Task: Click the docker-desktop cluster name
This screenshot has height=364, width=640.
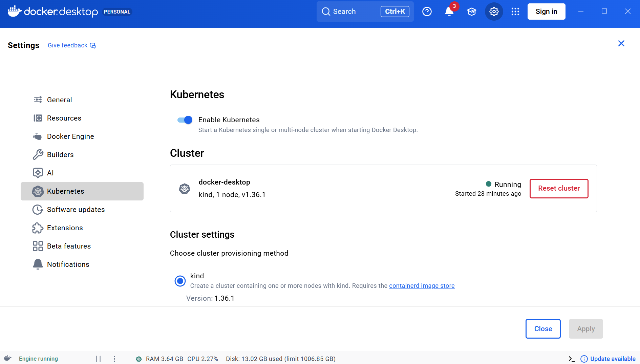Action: click(225, 182)
